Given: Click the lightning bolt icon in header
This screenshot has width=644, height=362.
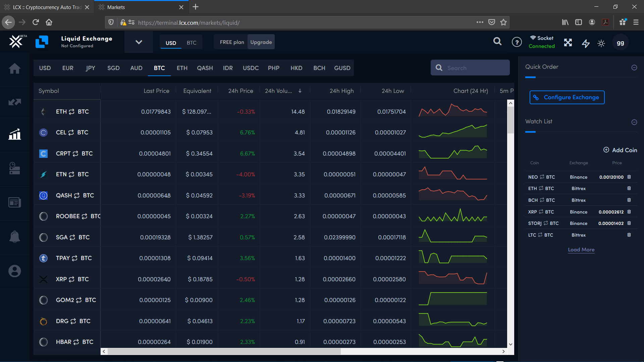Looking at the screenshot, I should click(586, 43).
